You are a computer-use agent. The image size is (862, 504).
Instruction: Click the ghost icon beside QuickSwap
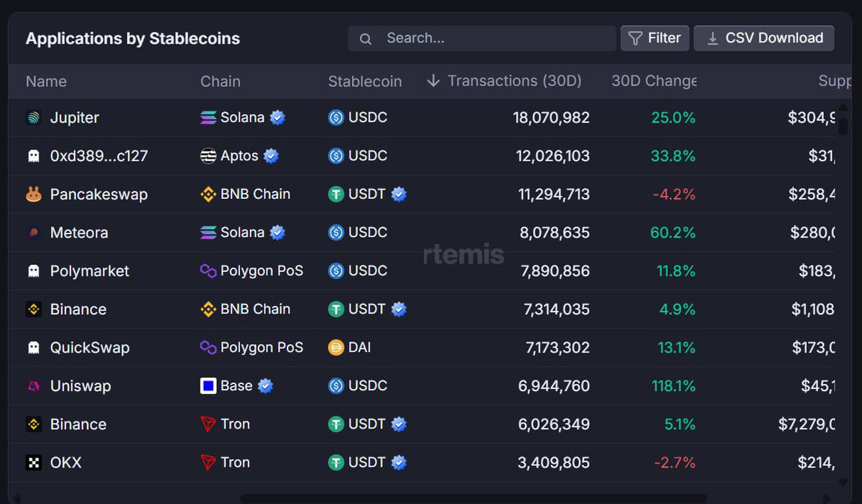point(34,347)
